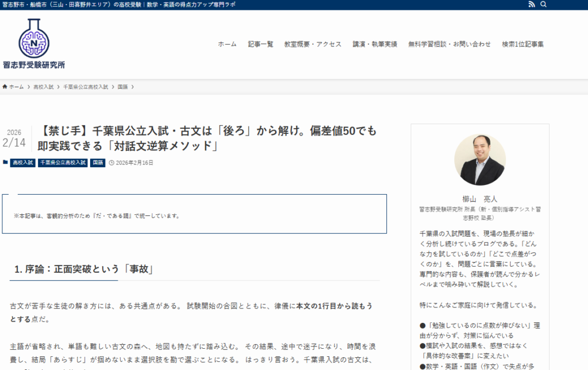Screen dimensions: 588x370
Task: Click the folder icon beside the category tags
Action: pos(5,163)
